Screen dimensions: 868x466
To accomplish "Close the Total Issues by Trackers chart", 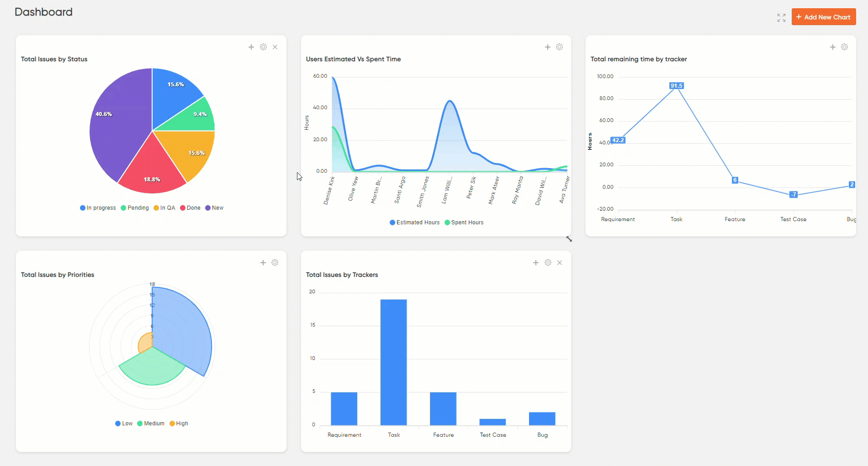I will tap(560, 263).
